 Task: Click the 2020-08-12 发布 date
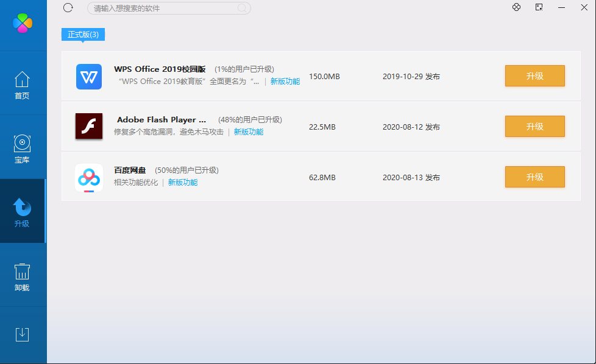[411, 127]
